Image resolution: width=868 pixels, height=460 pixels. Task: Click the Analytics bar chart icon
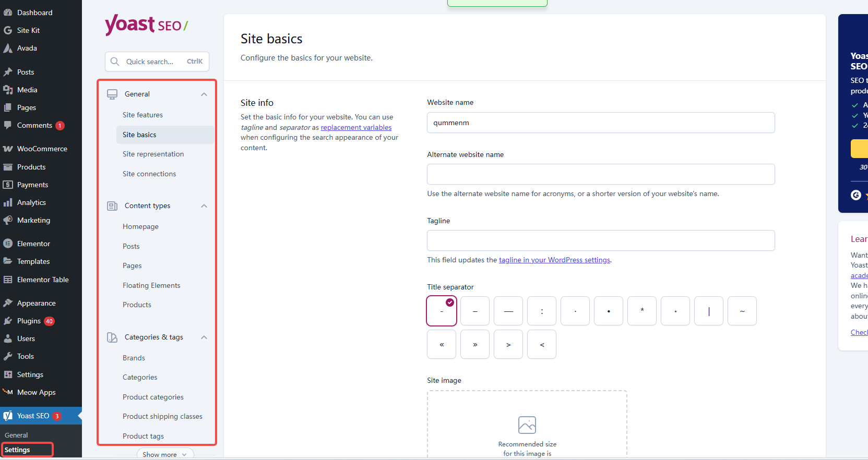pos(8,202)
